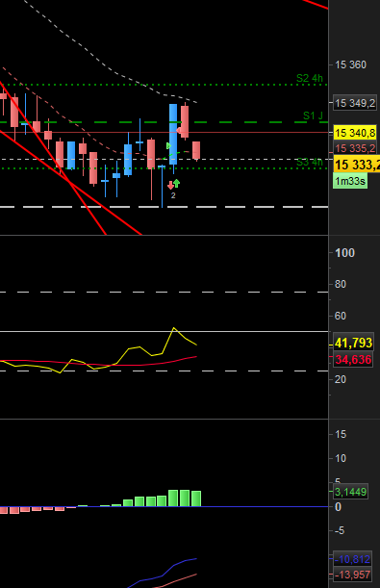Click the 15 335,2 price tag
Image resolution: width=380 pixels, height=588 pixels.
pos(355,148)
